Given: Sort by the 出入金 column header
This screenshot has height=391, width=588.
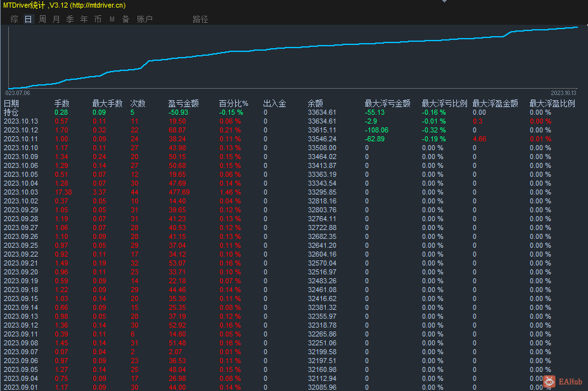Looking at the screenshot, I should (274, 103).
